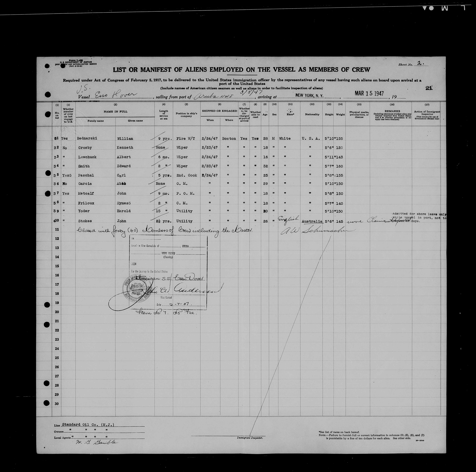Click 'Standard Oil Co. (N.J.)' on Line
Screen dimensions: 476x472
click(x=88, y=424)
